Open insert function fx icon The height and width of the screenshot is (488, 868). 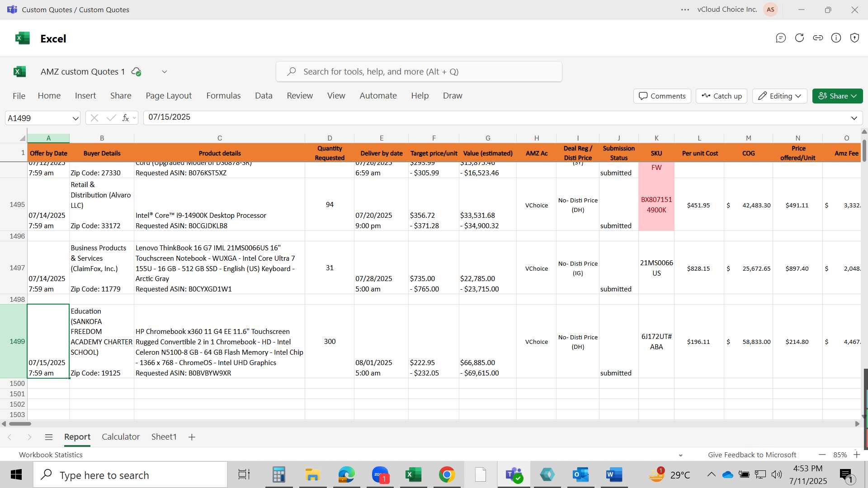(x=126, y=118)
